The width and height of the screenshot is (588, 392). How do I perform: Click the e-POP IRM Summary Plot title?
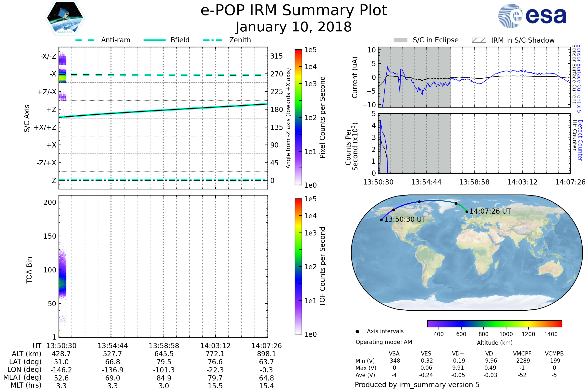coord(294,11)
